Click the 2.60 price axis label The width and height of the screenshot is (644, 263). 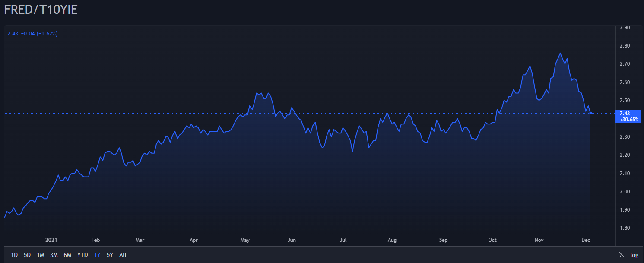(625, 82)
